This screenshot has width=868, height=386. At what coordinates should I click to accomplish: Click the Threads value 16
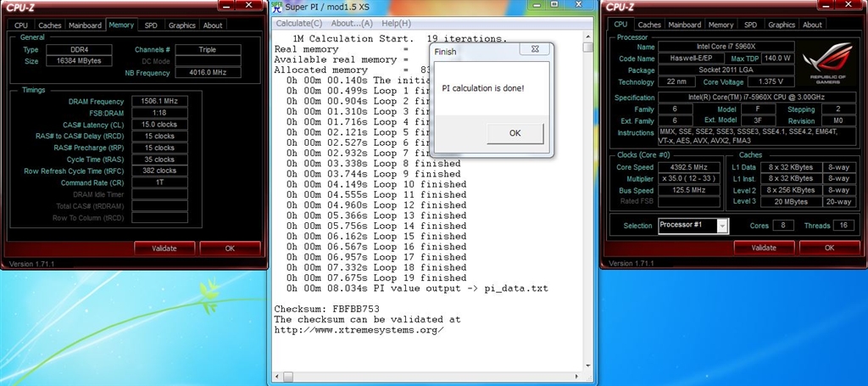843,226
